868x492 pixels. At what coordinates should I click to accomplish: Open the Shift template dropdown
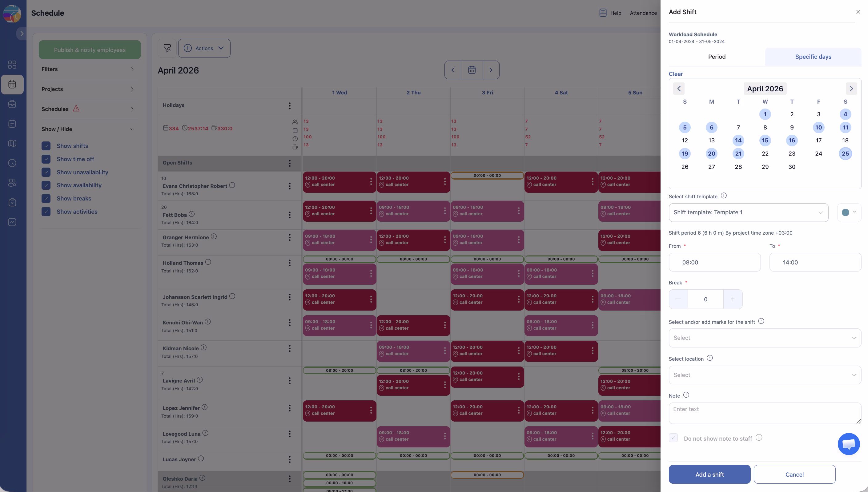point(748,212)
